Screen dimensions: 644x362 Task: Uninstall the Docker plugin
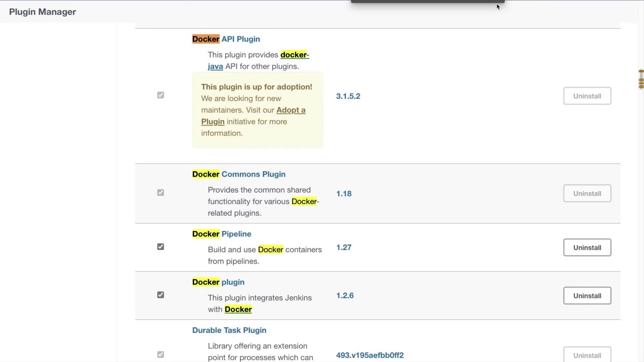point(587,296)
